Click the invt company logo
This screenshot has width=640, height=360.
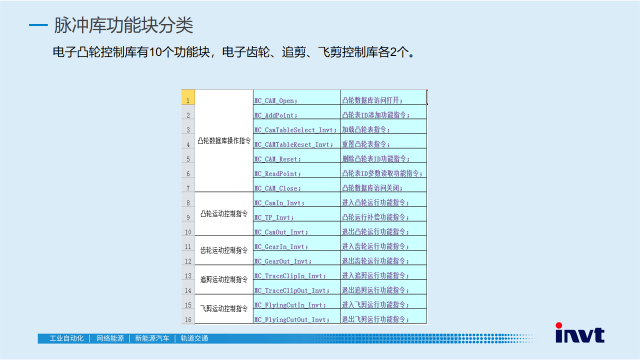tap(580, 333)
